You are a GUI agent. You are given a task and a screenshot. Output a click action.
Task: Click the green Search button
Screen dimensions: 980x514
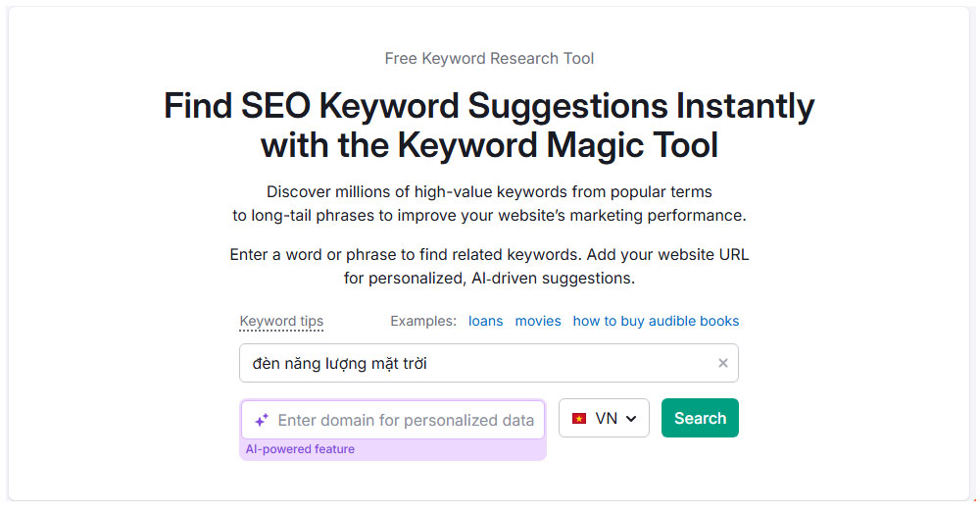click(x=700, y=418)
